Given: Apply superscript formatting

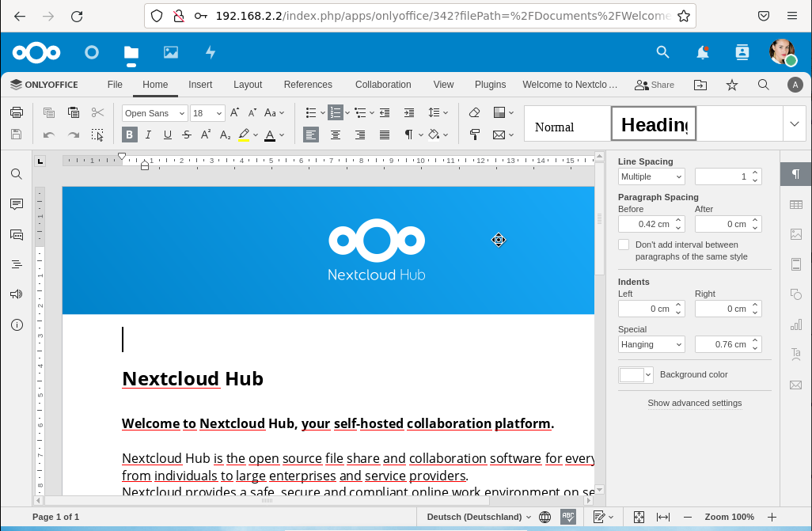Looking at the screenshot, I should tap(206, 135).
